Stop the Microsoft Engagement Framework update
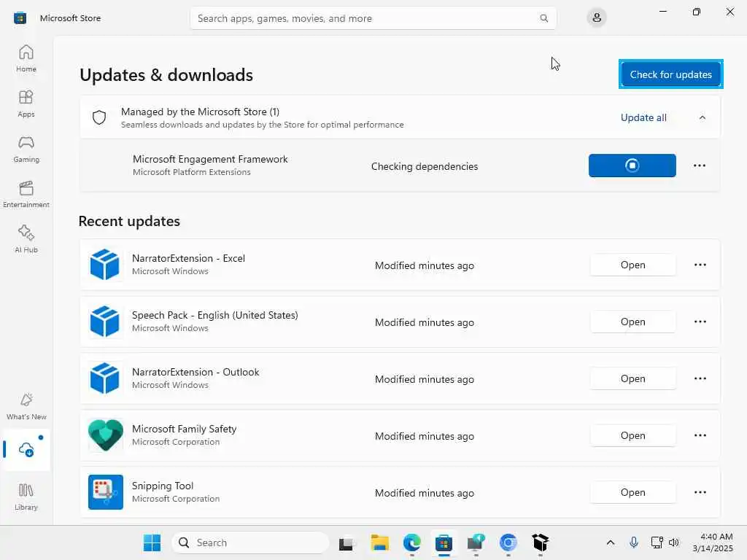The height and width of the screenshot is (560, 747). [x=632, y=166]
